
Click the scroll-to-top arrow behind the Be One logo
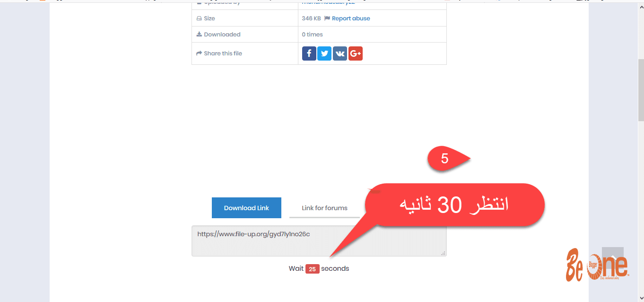click(x=613, y=258)
